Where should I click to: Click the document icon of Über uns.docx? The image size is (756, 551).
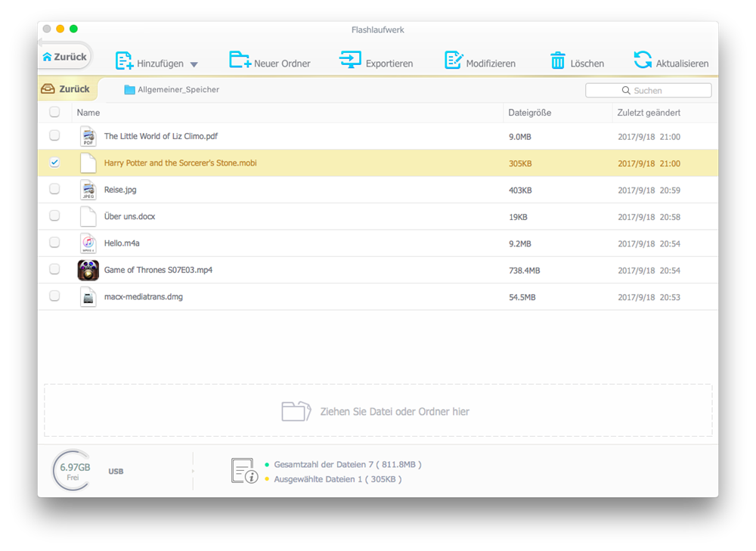click(x=88, y=216)
